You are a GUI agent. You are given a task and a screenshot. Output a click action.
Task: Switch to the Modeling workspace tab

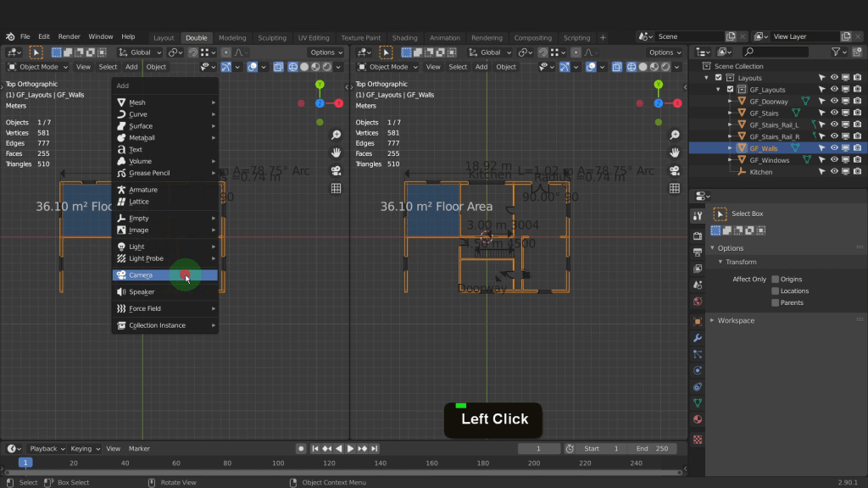click(x=232, y=37)
